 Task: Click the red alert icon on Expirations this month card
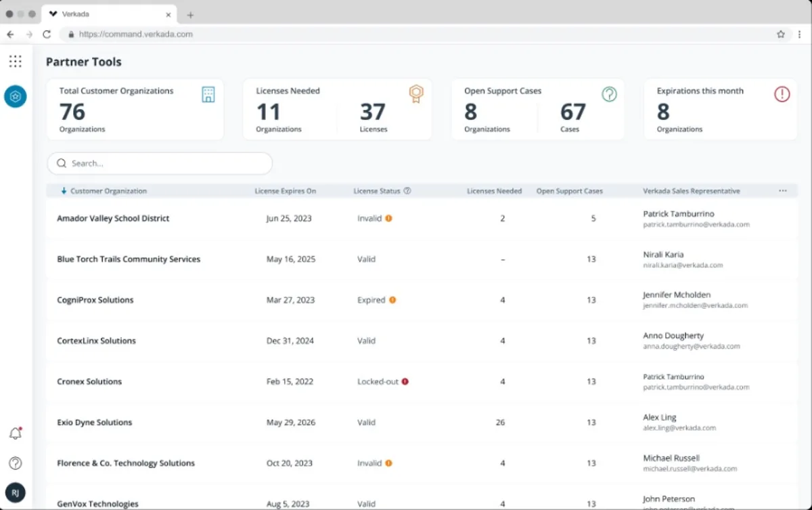pyautogui.click(x=782, y=94)
